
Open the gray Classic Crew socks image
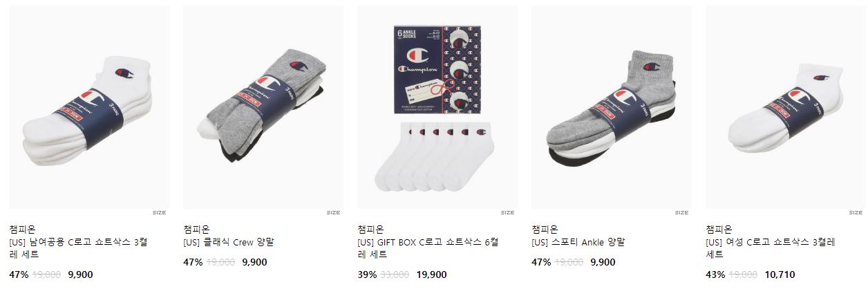263,107
